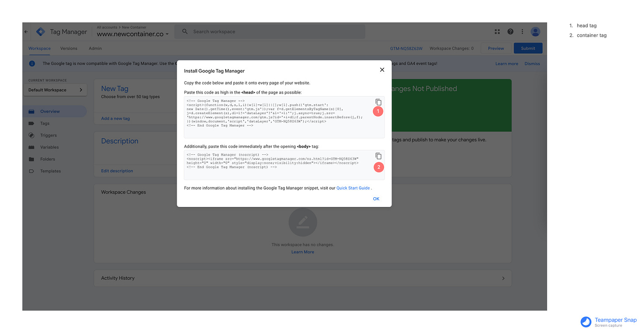Click the All accounts breadcrumb
644x333 pixels.
click(107, 27)
